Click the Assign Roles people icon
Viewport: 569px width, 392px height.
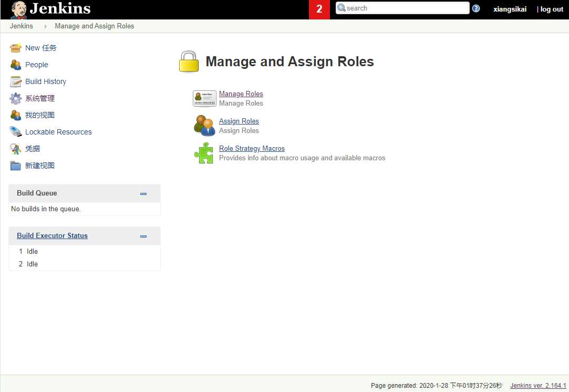coord(204,125)
